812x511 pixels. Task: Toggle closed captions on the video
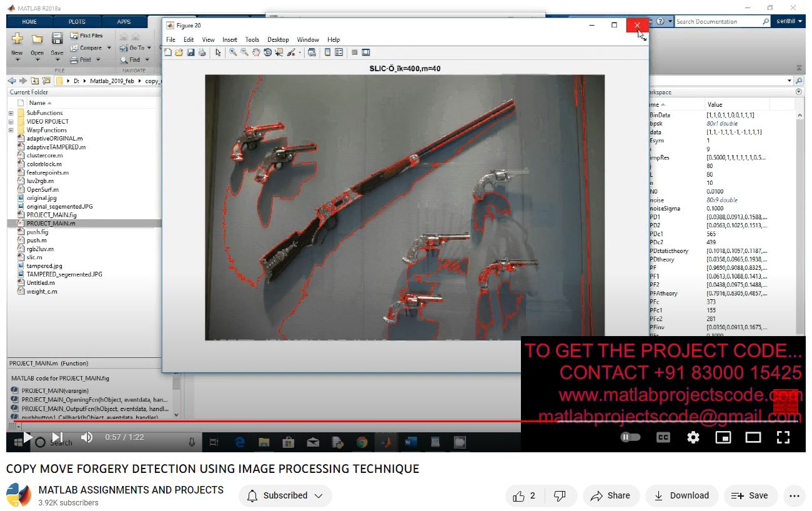pyautogui.click(x=663, y=437)
